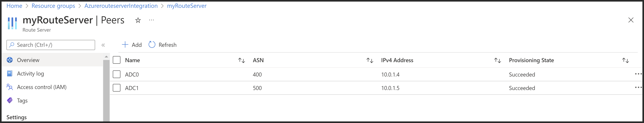This screenshot has width=644, height=123.
Task: Toggle the select-all checkbox in header
Action: (116, 60)
